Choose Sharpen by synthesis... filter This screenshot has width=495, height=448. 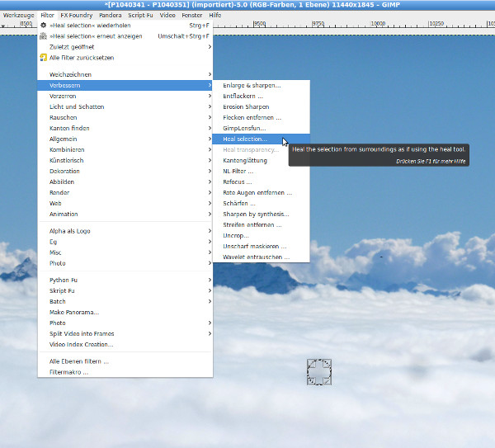261,214
